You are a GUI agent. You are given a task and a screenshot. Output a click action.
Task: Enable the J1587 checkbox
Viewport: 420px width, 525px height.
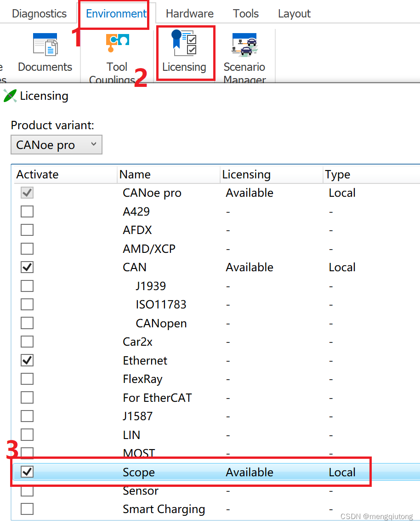[x=27, y=416]
